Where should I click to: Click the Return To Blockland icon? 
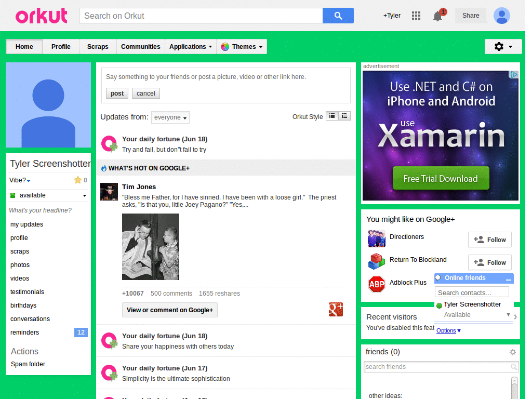tap(376, 261)
